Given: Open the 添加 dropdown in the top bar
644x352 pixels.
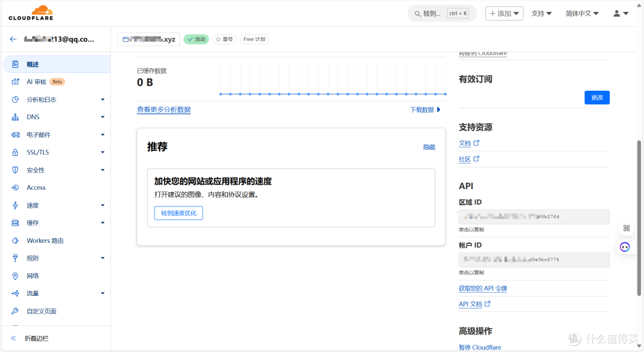Looking at the screenshot, I should click(x=504, y=13).
